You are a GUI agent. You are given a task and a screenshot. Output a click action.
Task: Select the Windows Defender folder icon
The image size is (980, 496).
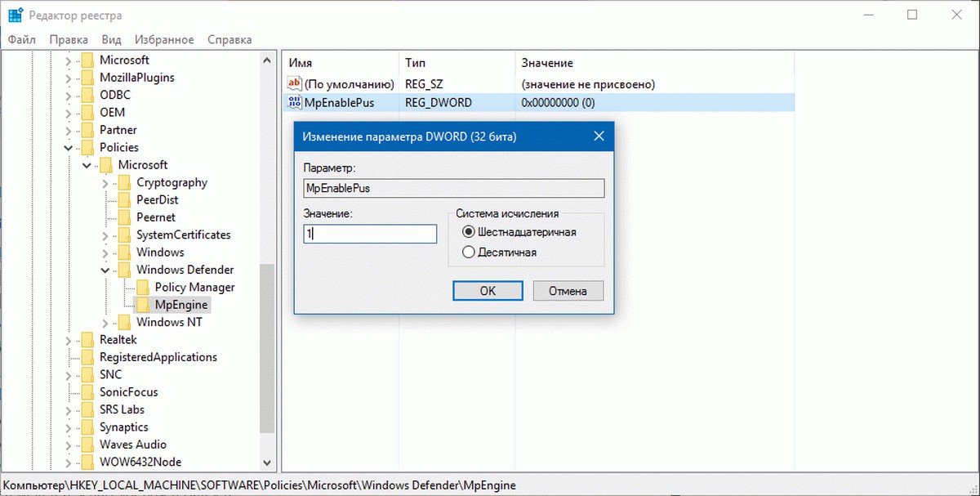pyautogui.click(x=124, y=270)
